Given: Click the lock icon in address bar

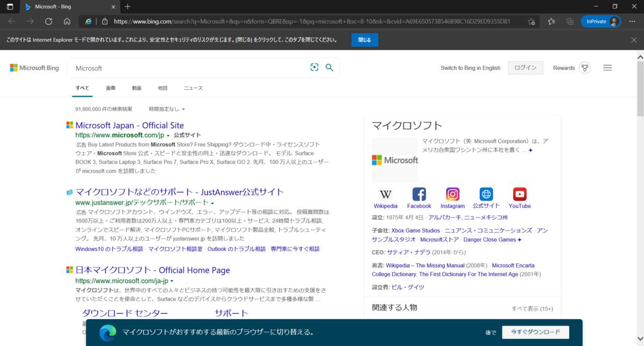Looking at the screenshot, I should (x=105, y=21).
